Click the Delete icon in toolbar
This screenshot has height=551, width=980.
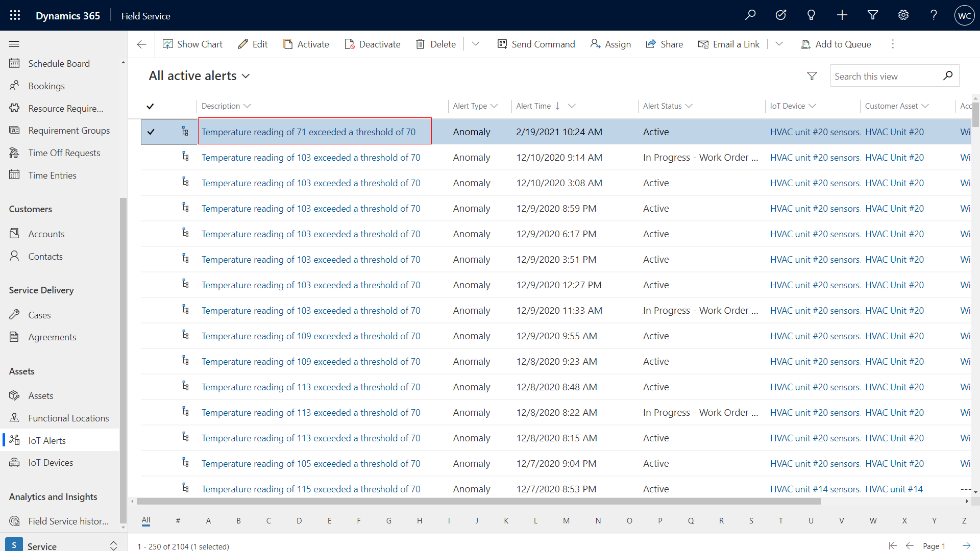pyautogui.click(x=421, y=44)
